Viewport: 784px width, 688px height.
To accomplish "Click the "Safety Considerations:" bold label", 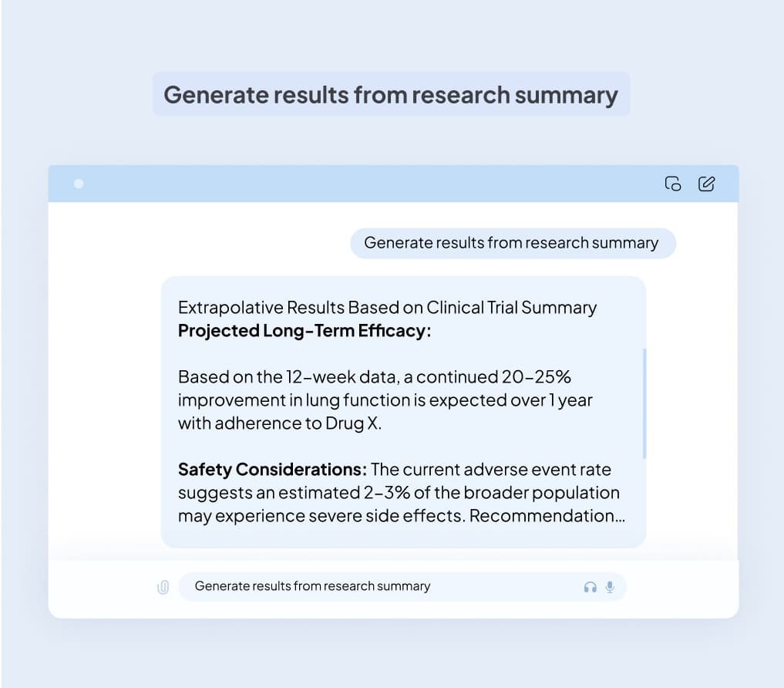I will (x=272, y=469).
